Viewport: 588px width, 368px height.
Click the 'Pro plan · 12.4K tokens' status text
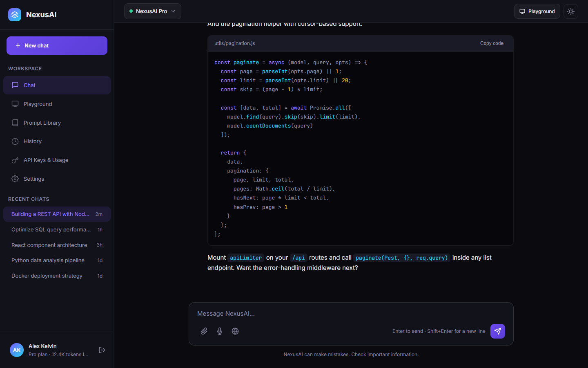(58, 355)
